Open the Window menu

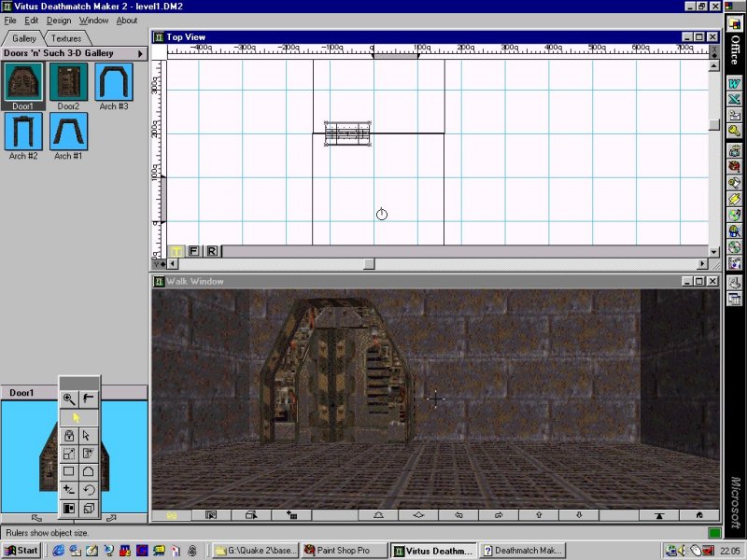[x=93, y=21]
